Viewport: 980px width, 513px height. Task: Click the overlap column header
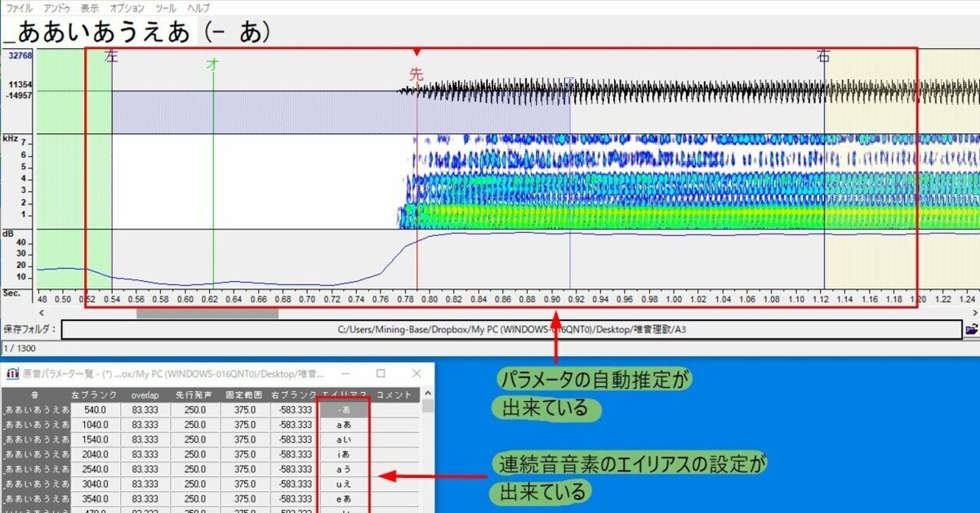[x=143, y=394]
